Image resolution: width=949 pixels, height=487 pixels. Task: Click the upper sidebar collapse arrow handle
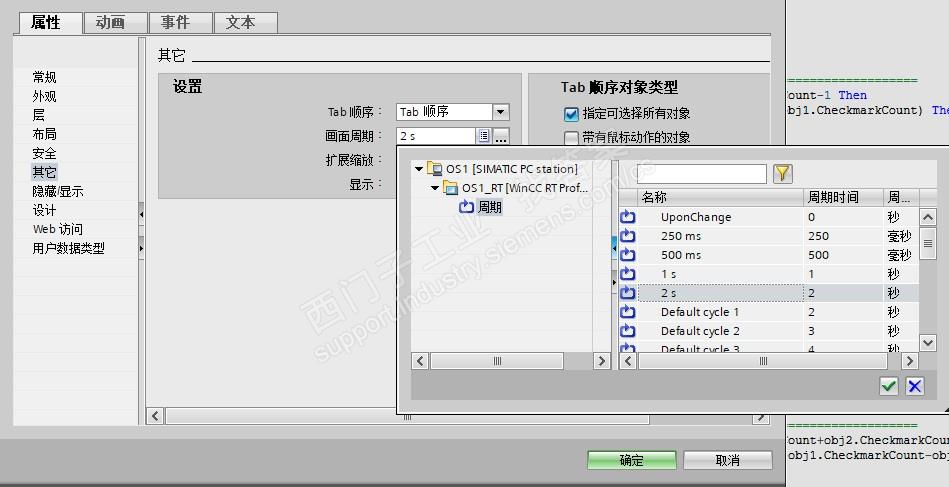[141, 214]
